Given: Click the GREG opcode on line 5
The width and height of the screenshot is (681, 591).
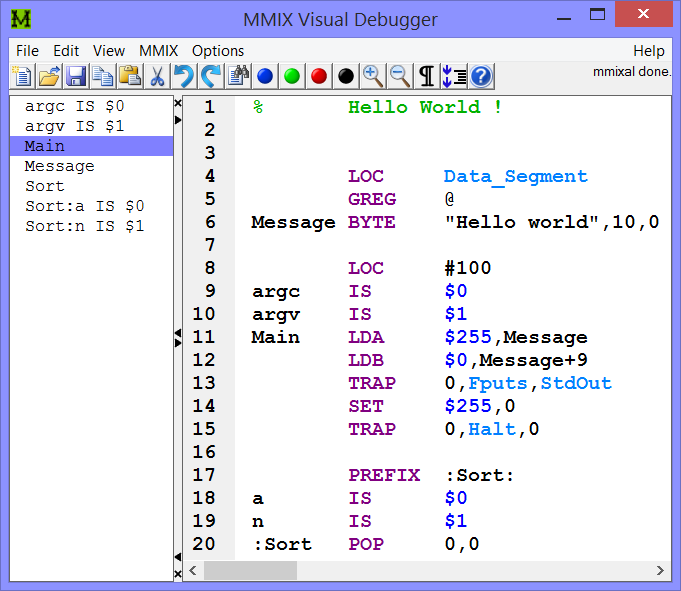Looking at the screenshot, I should [x=372, y=199].
